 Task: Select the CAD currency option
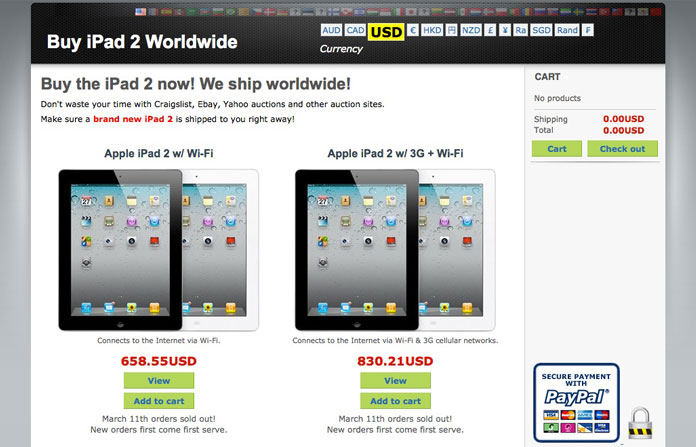[355, 30]
